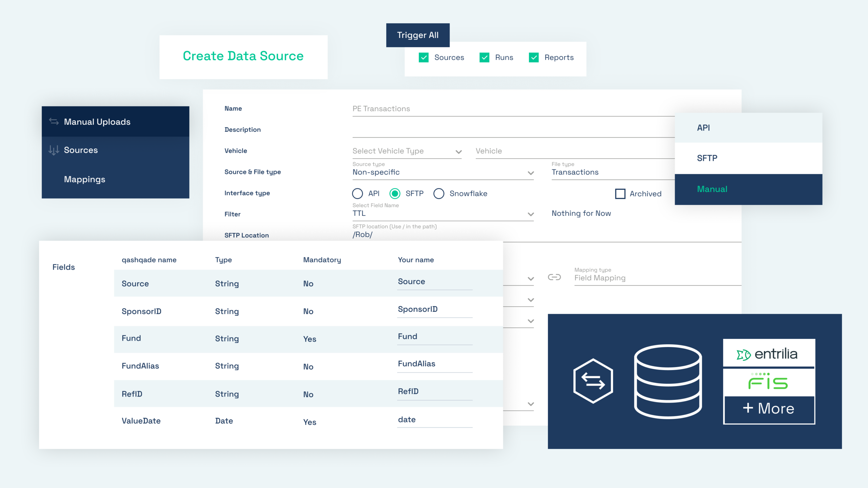This screenshot has width=868, height=488.
Task: Edit Your name date field for ValueDate
Action: coord(435,420)
